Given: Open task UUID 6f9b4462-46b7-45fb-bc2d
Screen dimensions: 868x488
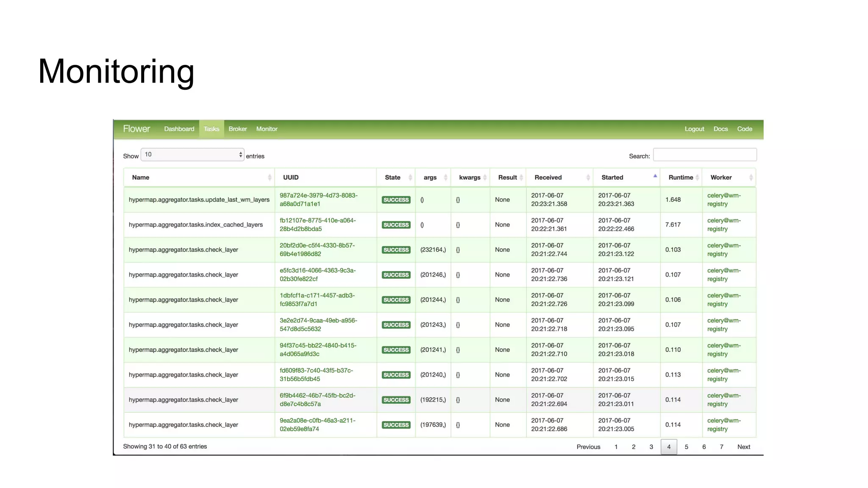Looking at the screenshot, I should (317, 399).
